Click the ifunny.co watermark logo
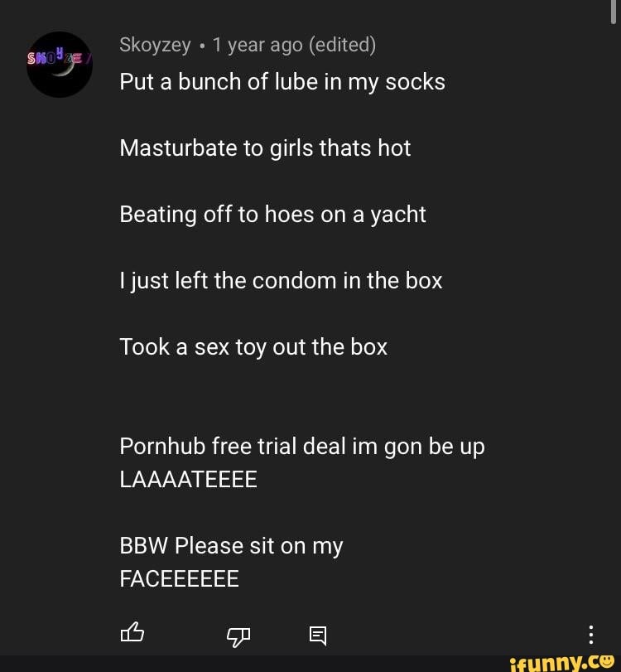Screen dimensions: 621x672 [563, 663]
